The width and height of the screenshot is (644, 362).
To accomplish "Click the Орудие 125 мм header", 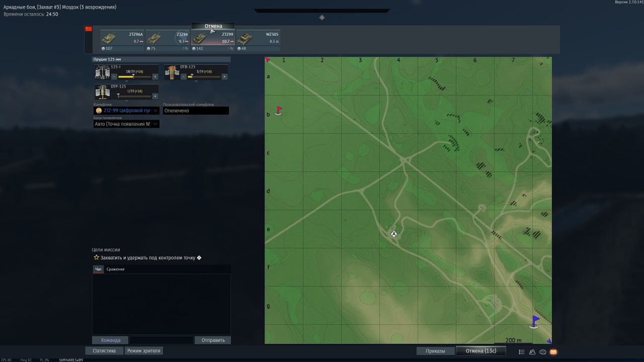I will coord(161,59).
